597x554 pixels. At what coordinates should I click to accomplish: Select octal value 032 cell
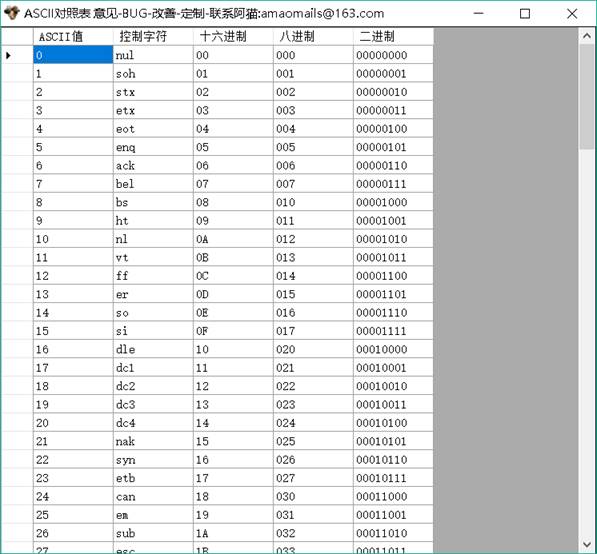coord(313,533)
